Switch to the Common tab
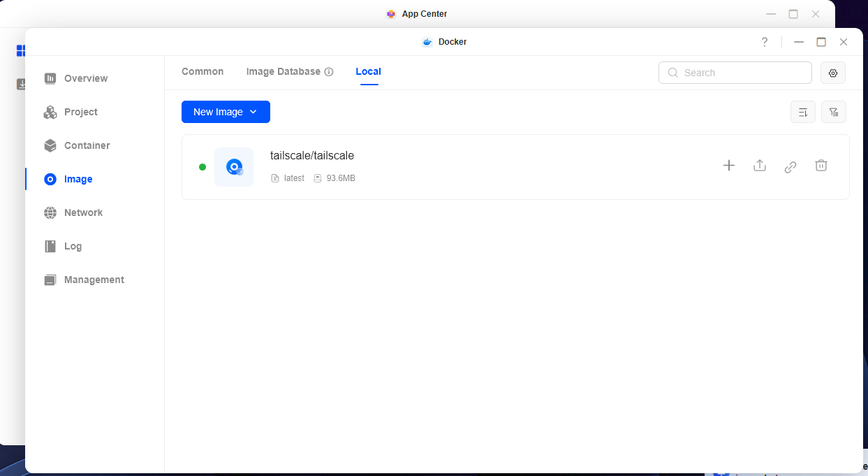 coord(203,71)
